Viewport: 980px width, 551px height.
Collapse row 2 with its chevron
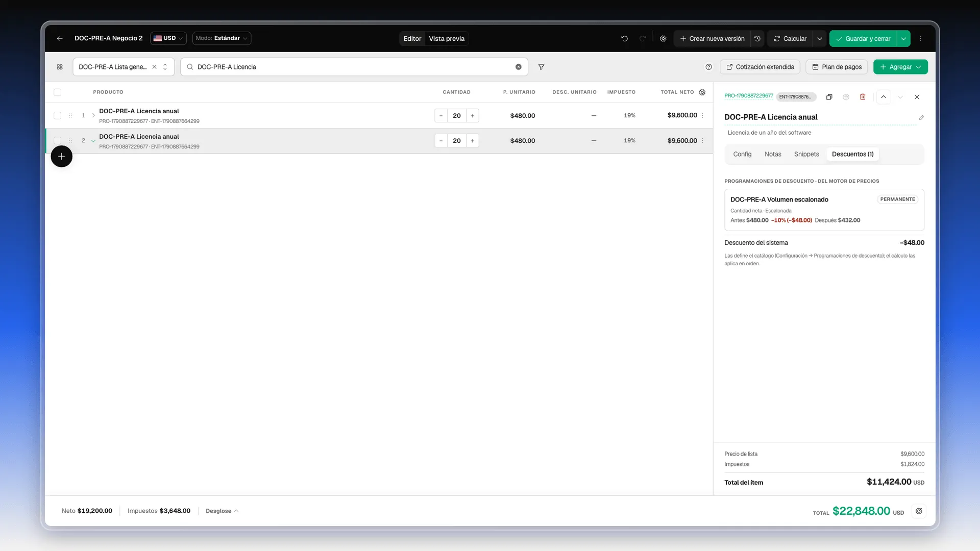[93, 141]
